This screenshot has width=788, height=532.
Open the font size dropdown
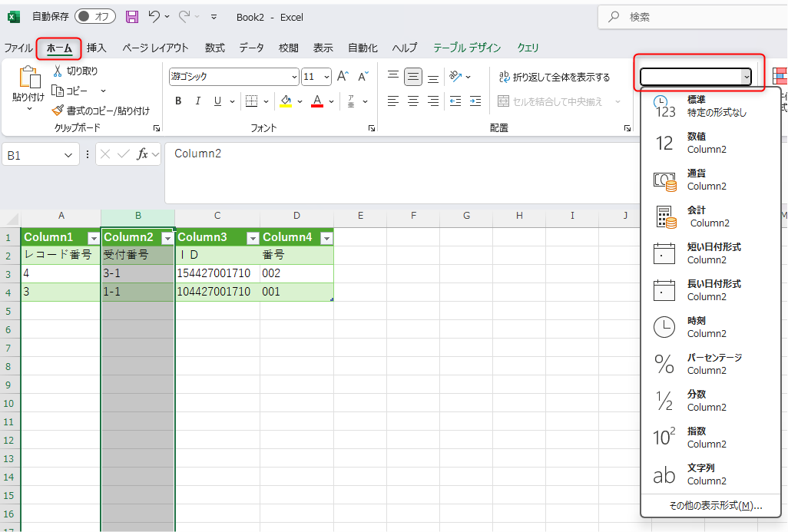(x=327, y=77)
